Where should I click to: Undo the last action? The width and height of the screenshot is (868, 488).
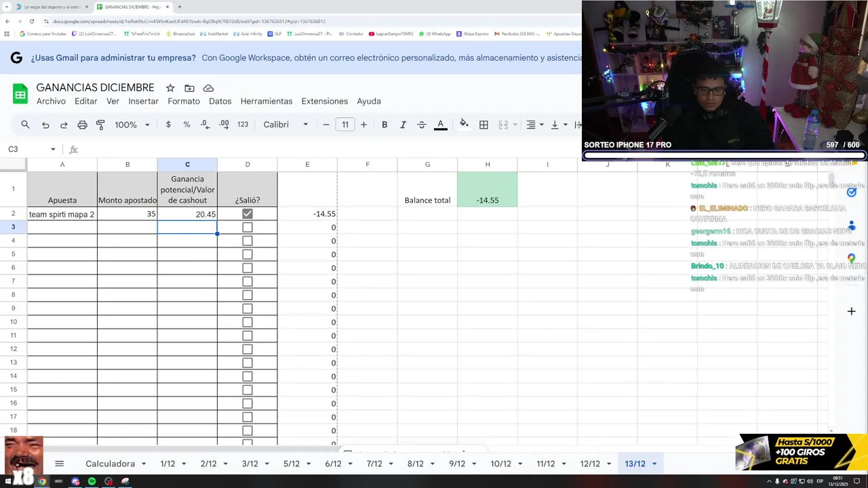pyautogui.click(x=45, y=125)
